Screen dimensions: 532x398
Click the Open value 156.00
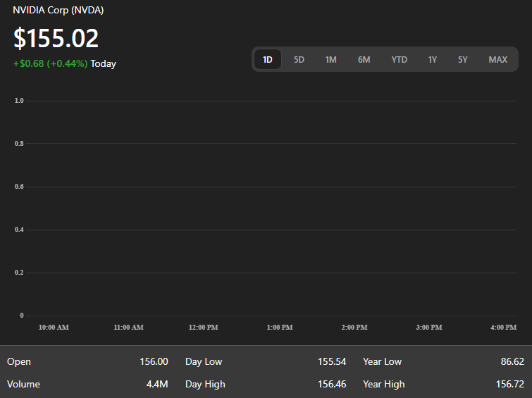pyautogui.click(x=154, y=361)
